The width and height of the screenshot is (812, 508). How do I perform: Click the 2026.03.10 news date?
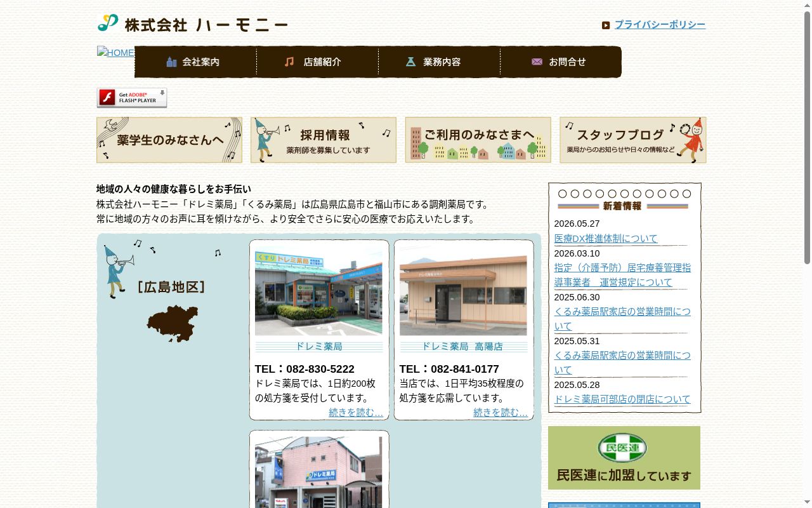click(x=577, y=253)
